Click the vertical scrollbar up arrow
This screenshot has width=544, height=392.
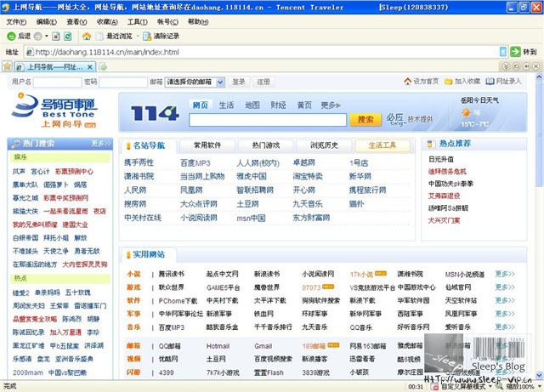(539, 77)
